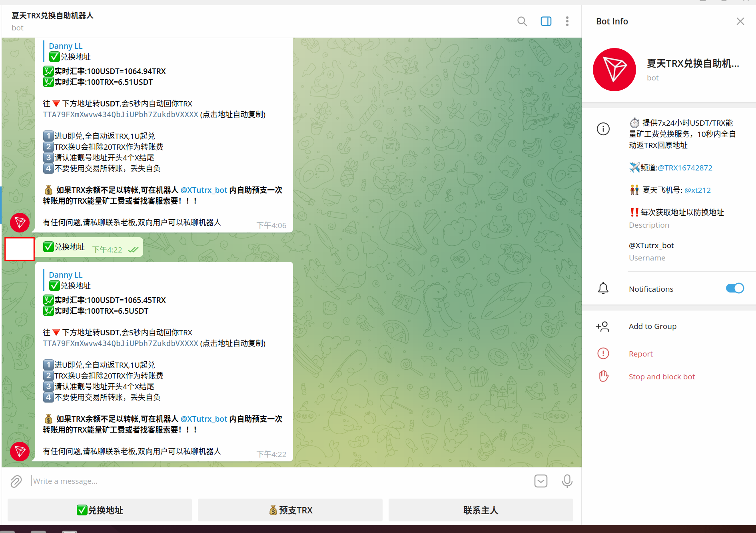Open the chat search icon
The width and height of the screenshot is (756, 533).
click(522, 21)
